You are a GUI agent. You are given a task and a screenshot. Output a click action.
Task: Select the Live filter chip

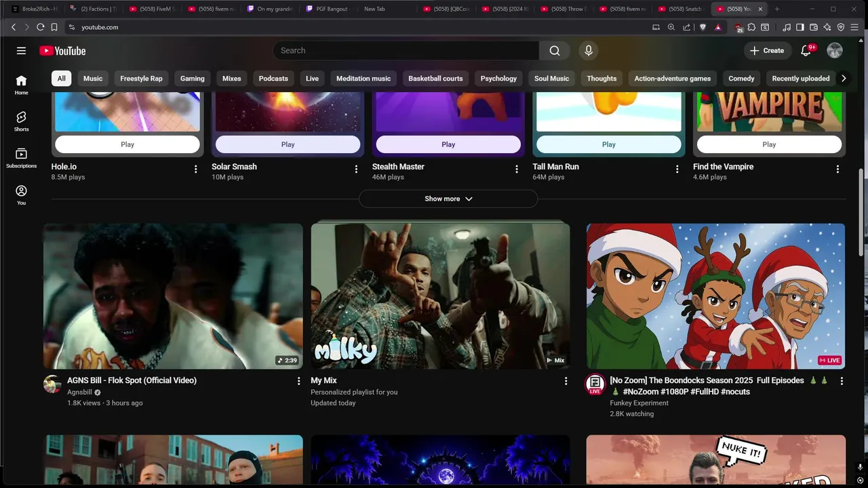pos(312,79)
